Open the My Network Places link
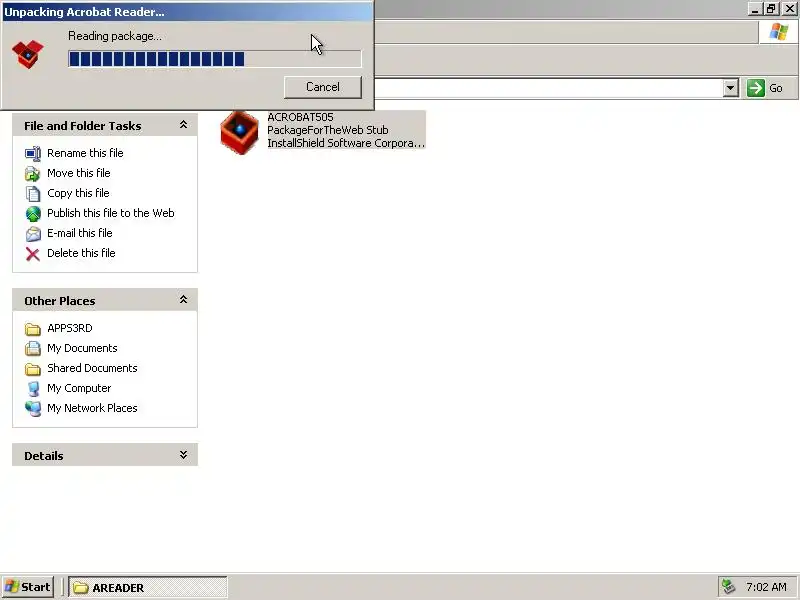The image size is (800, 600). pyautogui.click(x=92, y=408)
